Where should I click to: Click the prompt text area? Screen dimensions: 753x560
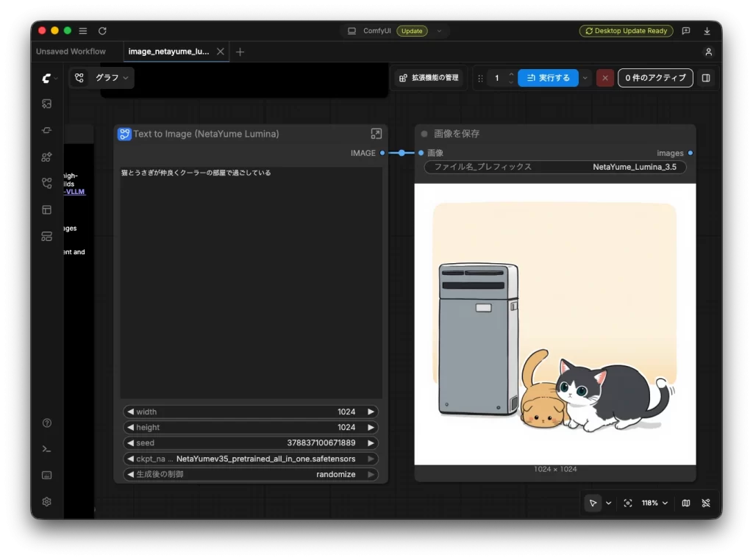(251, 283)
